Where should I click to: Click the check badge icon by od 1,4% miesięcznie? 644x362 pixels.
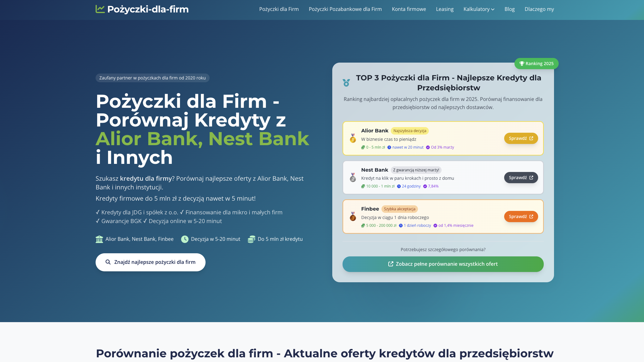435,226
